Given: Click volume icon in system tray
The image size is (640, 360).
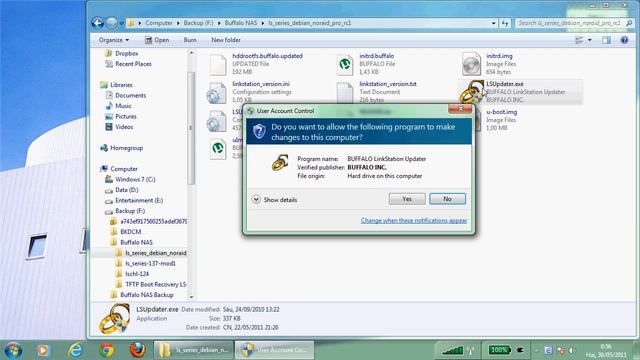Looking at the screenshot, I should pos(572,351).
